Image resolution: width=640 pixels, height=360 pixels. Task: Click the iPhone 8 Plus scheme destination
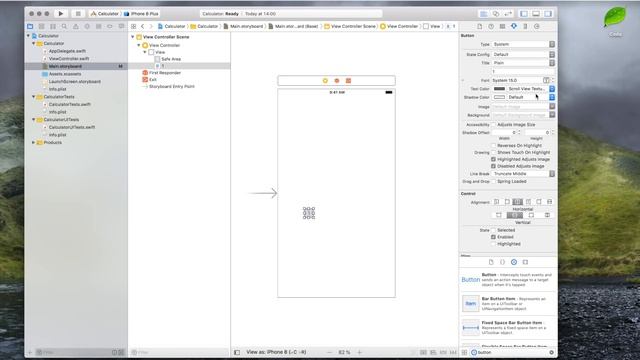(141, 14)
